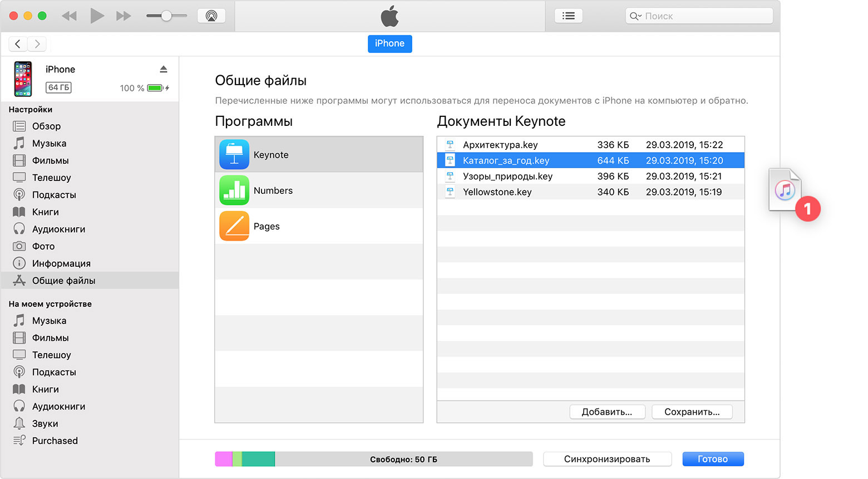Select Общие файлы in the sidebar

pos(90,281)
